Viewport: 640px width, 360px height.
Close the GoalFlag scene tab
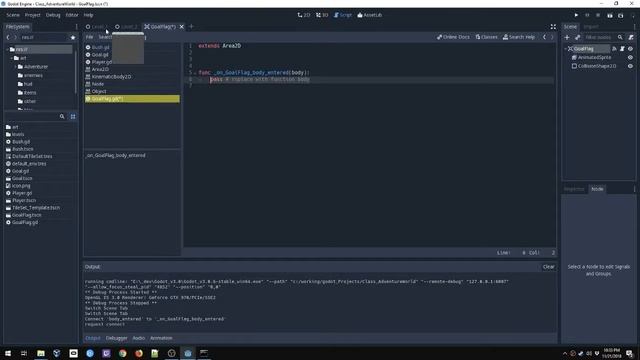click(182, 27)
